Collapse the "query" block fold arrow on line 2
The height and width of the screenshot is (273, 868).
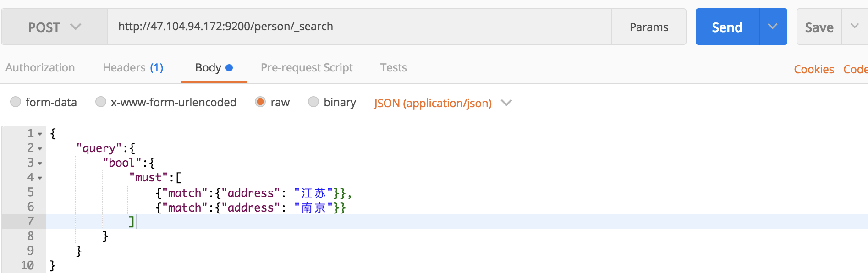tap(40, 149)
